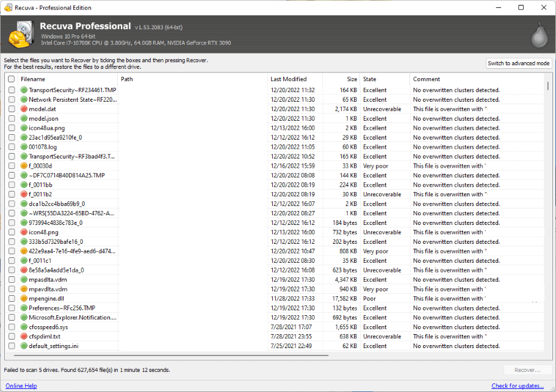Sort by the Path column header
The image size is (556, 392).
(192, 79)
